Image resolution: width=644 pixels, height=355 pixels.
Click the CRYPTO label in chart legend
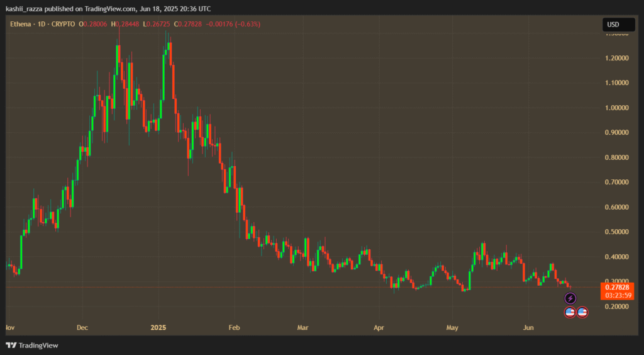[62, 25]
